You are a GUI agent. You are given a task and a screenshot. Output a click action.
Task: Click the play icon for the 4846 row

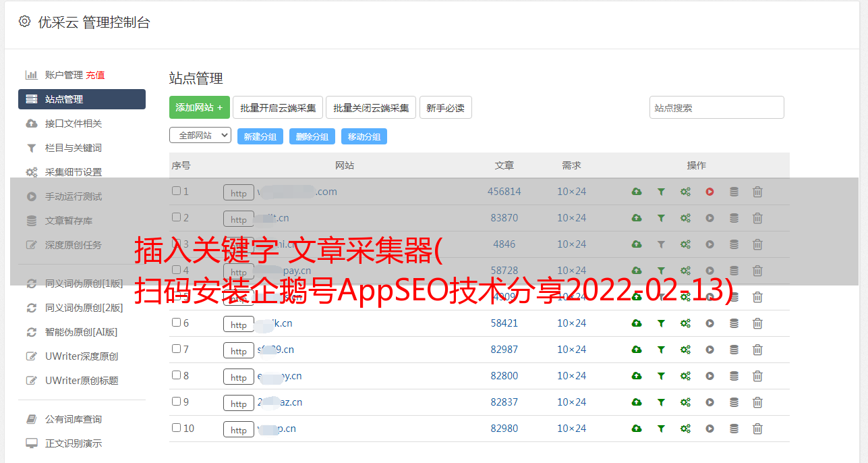pos(710,244)
